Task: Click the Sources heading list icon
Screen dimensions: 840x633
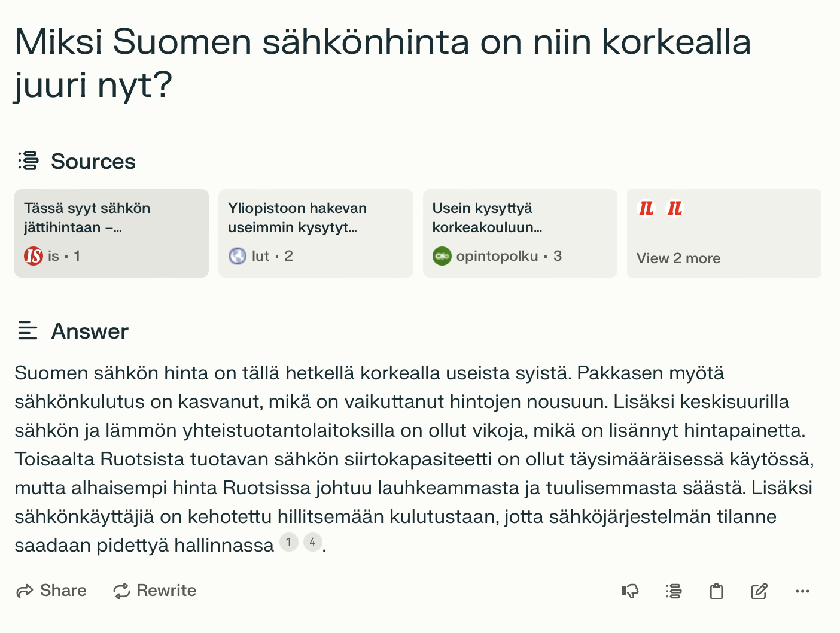Action: 28,161
